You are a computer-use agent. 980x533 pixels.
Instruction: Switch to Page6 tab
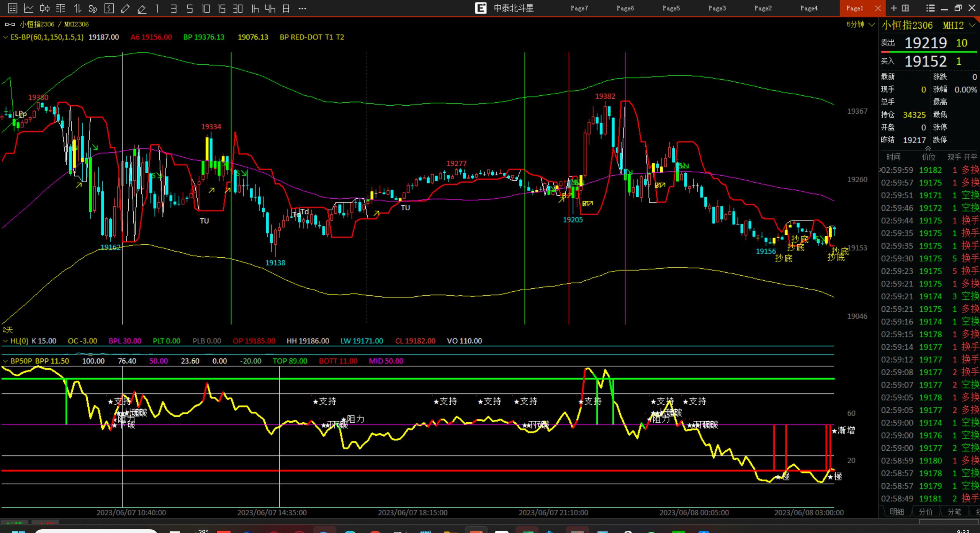(x=625, y=8)
